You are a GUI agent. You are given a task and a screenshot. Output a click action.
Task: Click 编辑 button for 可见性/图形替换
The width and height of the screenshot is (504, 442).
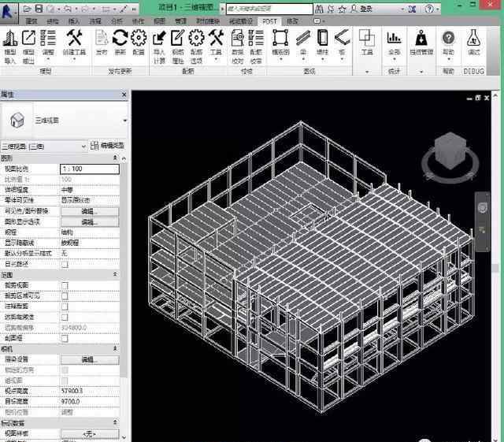[90, 211]
